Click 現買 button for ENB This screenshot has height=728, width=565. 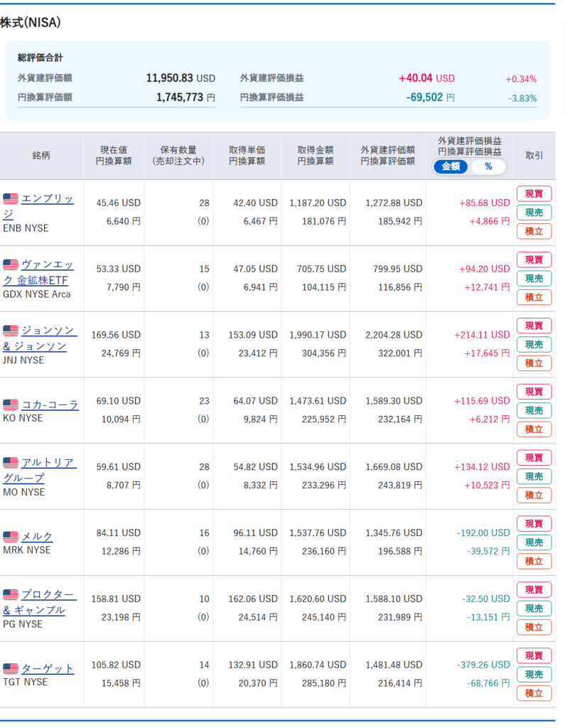534,193
